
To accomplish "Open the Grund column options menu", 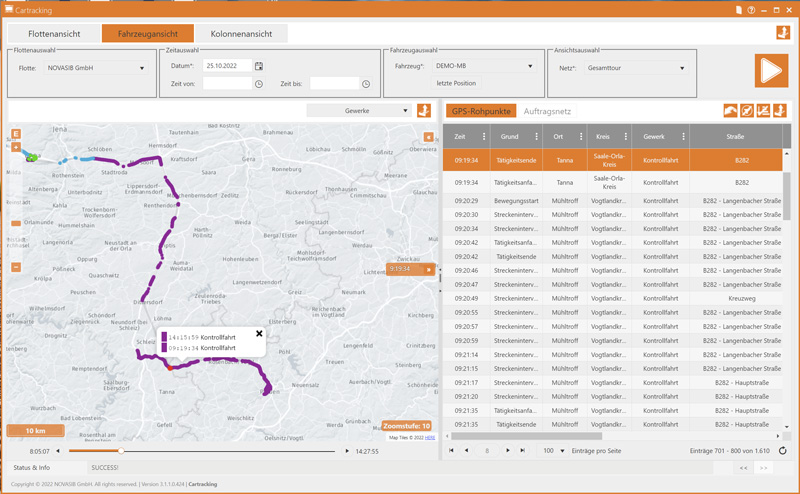I will click(536, 136).
